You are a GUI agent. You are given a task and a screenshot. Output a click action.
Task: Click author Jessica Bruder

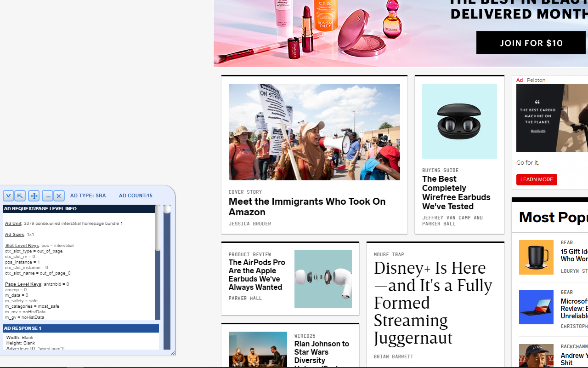click(250, 224)
